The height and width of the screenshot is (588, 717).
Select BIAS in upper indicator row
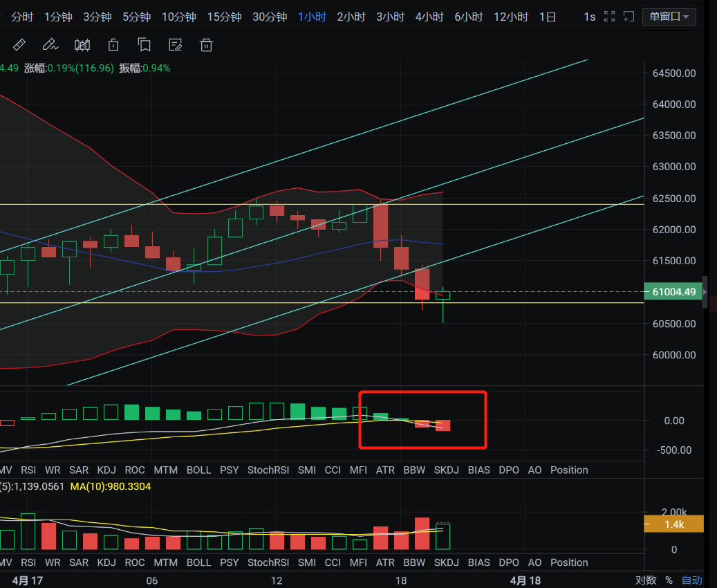click(x=478, y=470)
